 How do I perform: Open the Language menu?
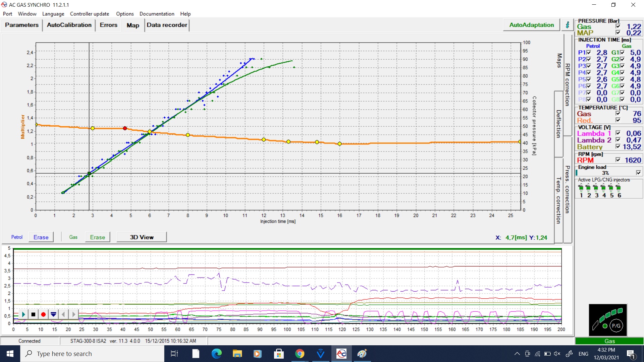(53, 14)
